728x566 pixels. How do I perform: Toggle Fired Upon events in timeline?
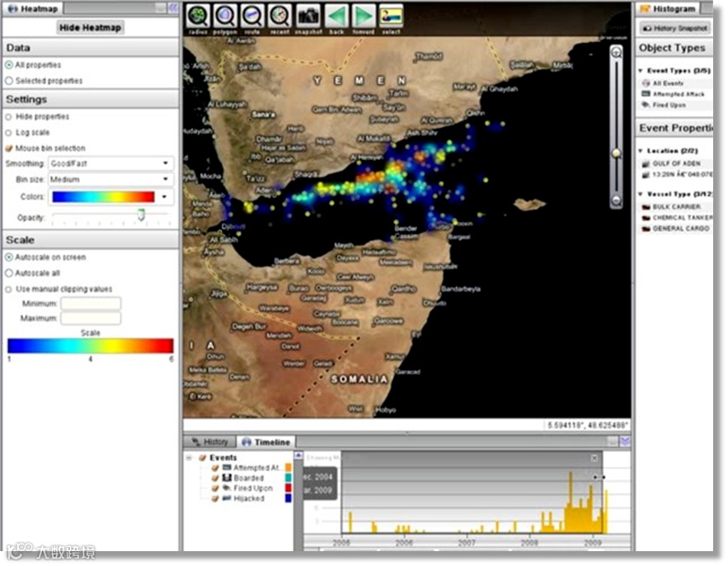coord(215,488)
